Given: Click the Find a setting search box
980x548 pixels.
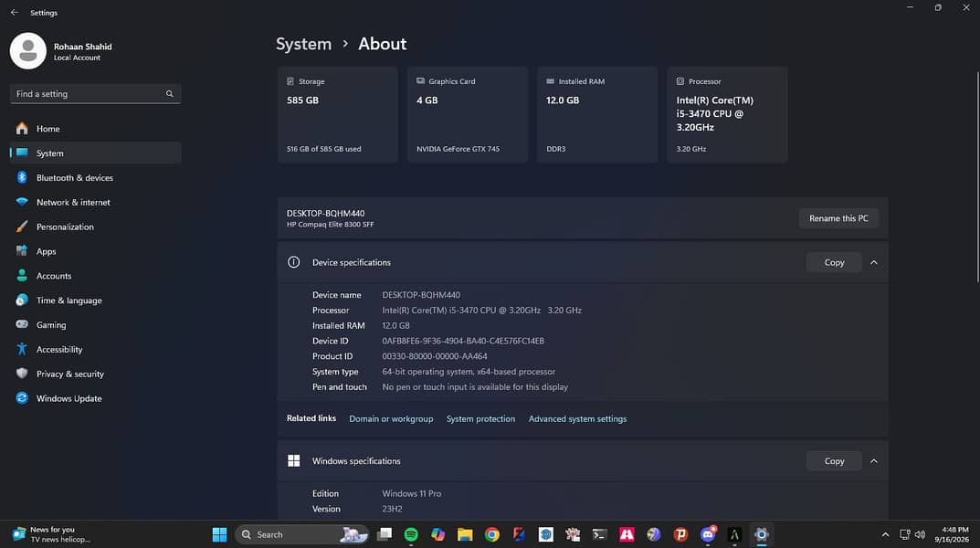Looking at the screenshot, I should pos(96,94).
